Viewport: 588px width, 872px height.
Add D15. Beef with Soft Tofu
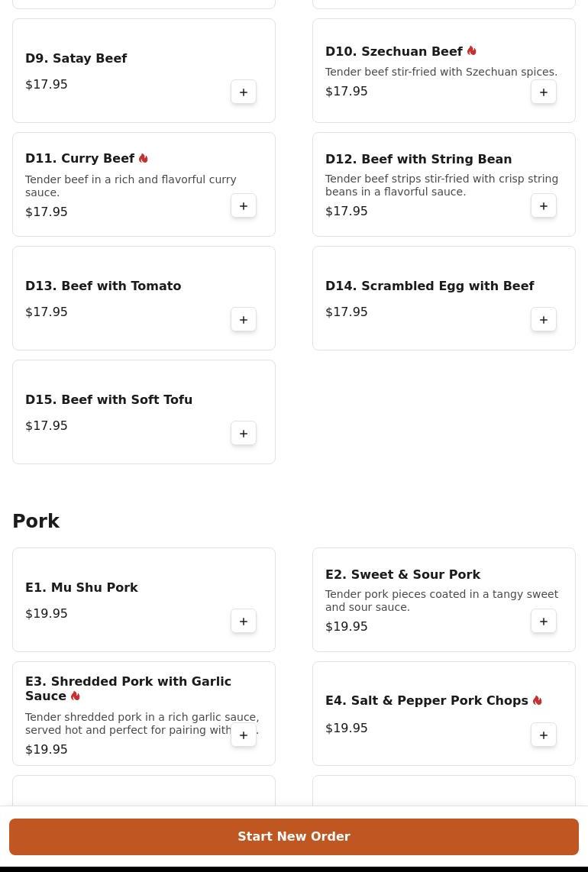(x=244, y=434)
